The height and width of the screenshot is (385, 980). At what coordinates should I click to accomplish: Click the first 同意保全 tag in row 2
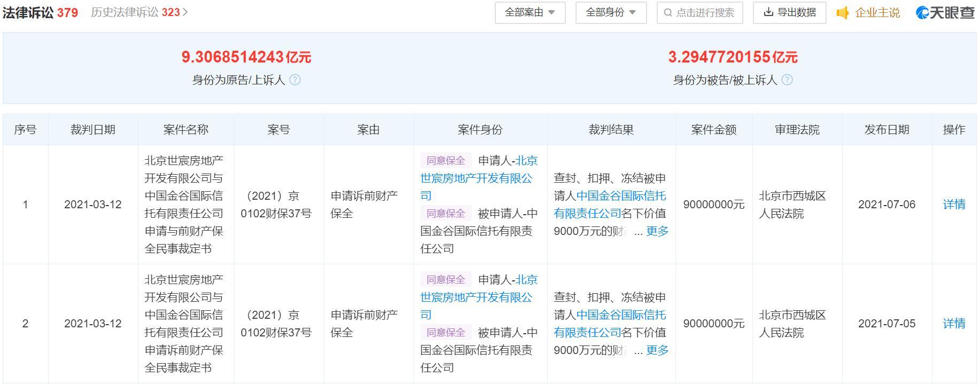[x=446, y=280]
